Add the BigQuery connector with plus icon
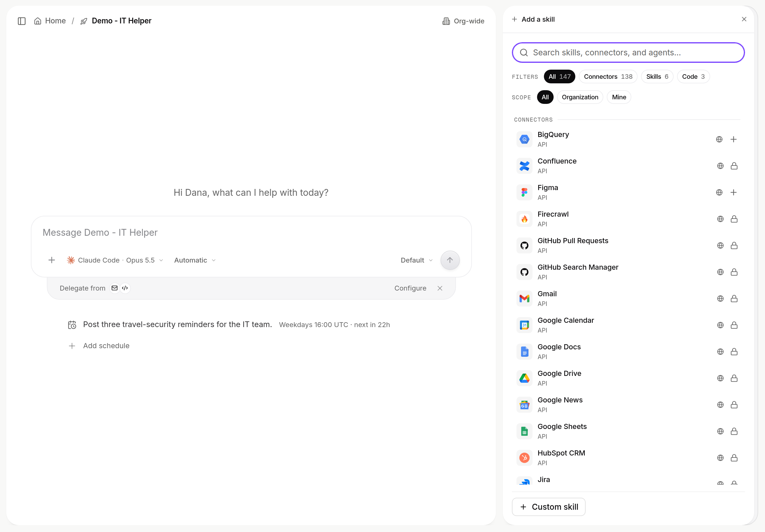765x532 pixels. click(x=733, y=139)
